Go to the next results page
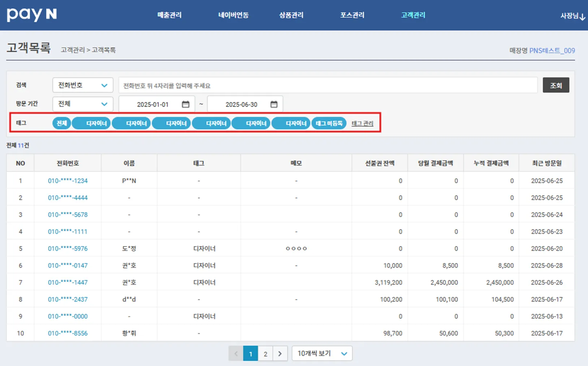Screen dimensions: 588x366 [x=280, y=353]
